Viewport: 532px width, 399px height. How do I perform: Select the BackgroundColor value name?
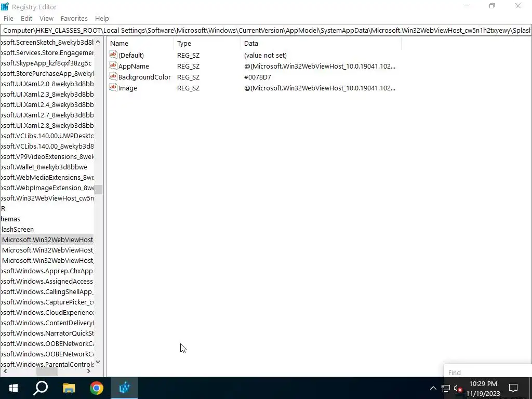(144, 77)
